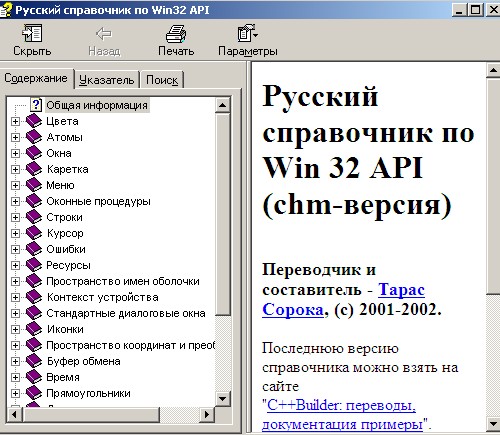Click the Назад back arrow icon
The width and height of the screenshot is (500, 435).
point(104,34)
